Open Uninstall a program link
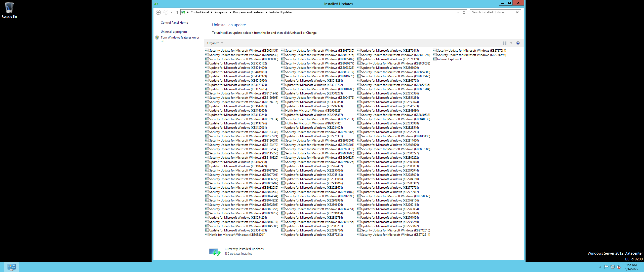The width and height of the screenshot is (644, 272). [x=174, y=32]
